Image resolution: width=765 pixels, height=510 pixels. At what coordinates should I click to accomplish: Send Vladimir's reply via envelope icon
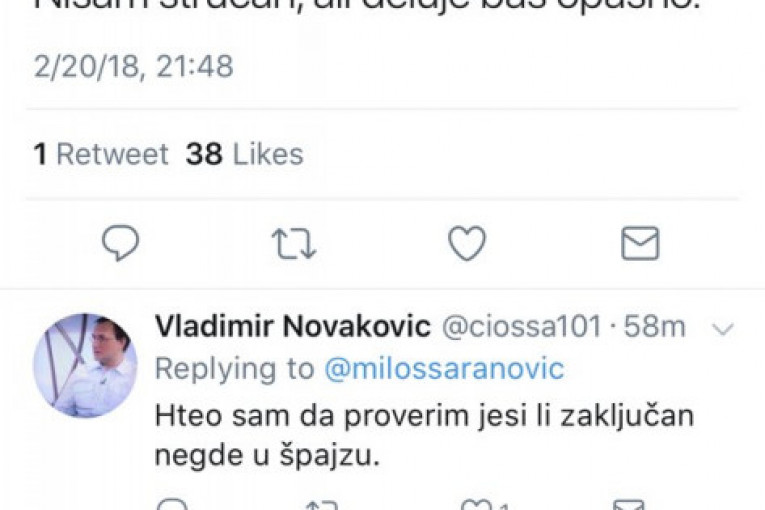[x=628, y=504]
